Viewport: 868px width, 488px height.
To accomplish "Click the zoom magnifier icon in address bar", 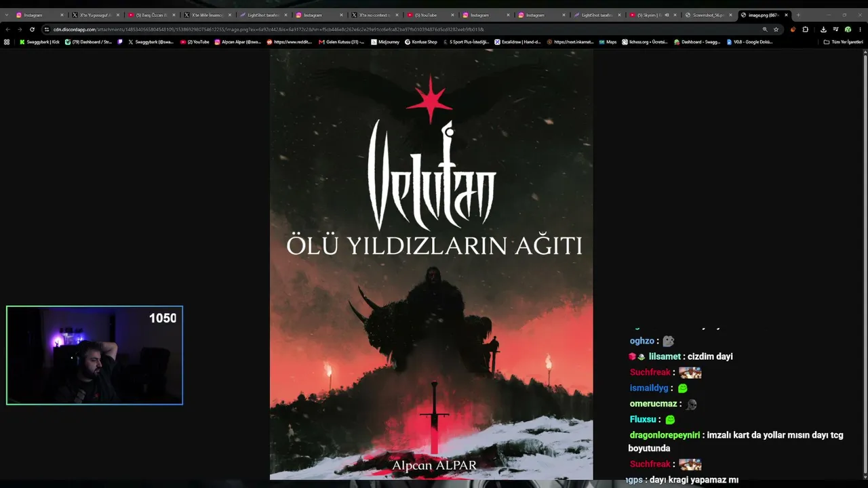I will (765, 29).
